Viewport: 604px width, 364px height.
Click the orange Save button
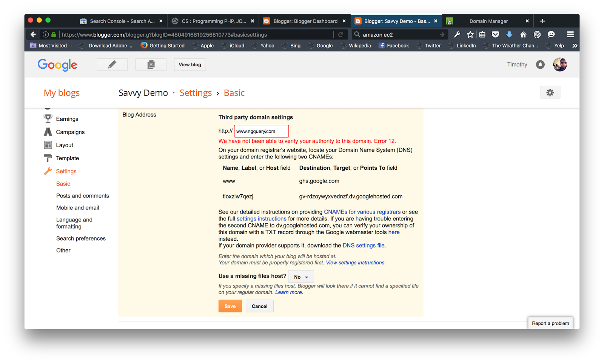pyautogui.click(x=230, y=306)
